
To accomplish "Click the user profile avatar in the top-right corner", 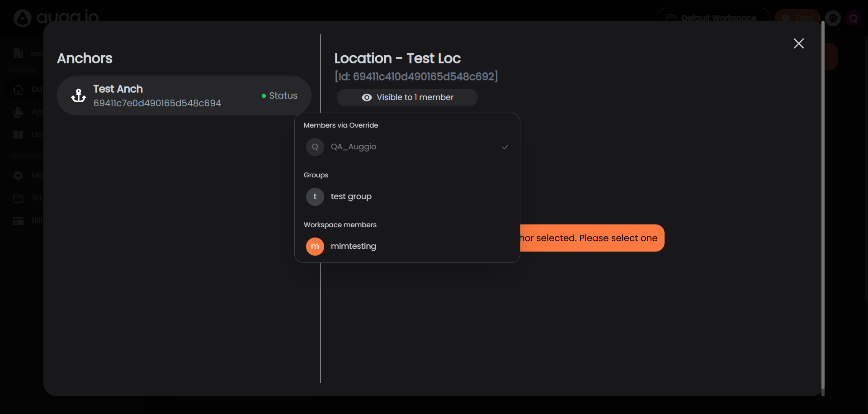I will 854,18.
